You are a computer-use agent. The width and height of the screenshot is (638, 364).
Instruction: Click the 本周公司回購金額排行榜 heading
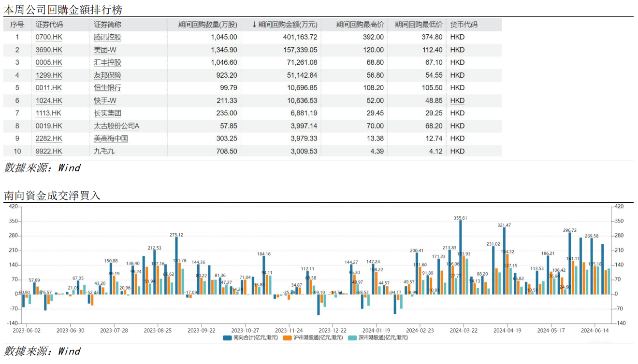pos(63,9)
